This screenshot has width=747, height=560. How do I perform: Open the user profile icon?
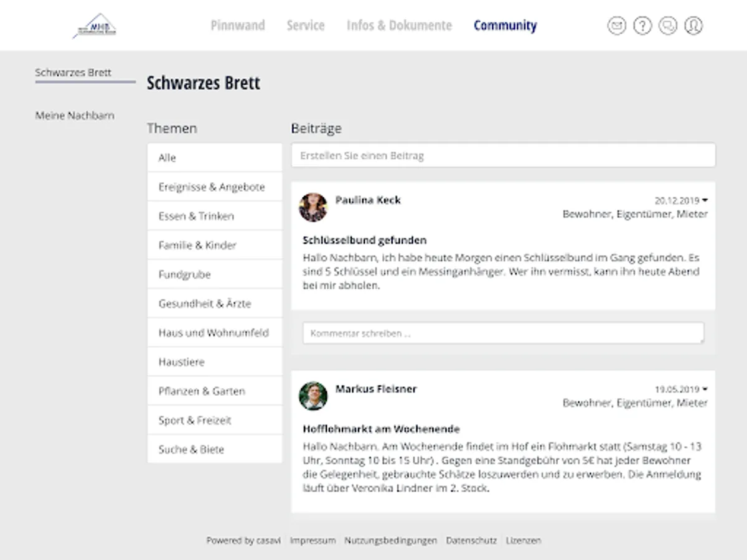coord(693,26)
